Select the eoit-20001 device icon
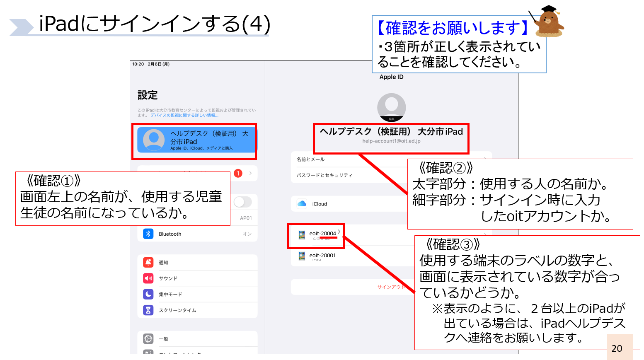The width and height of the screenshot is (644, 360). tap(302, 256)
